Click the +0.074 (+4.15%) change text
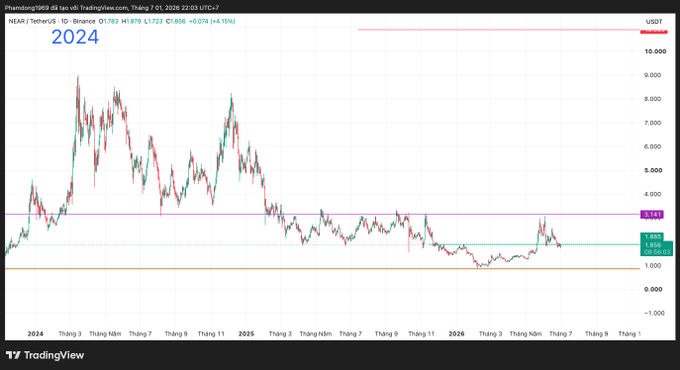Viewport: 680px width, 370px height. pos(212,21)
